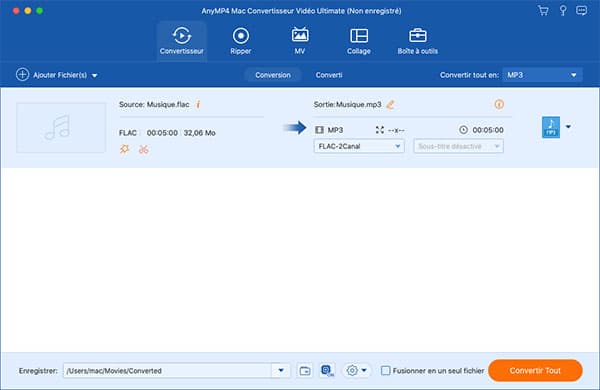Click the resolution expand icon
Image resolution: width=600 pixels, height=390 pixels.
coord(380,130)
